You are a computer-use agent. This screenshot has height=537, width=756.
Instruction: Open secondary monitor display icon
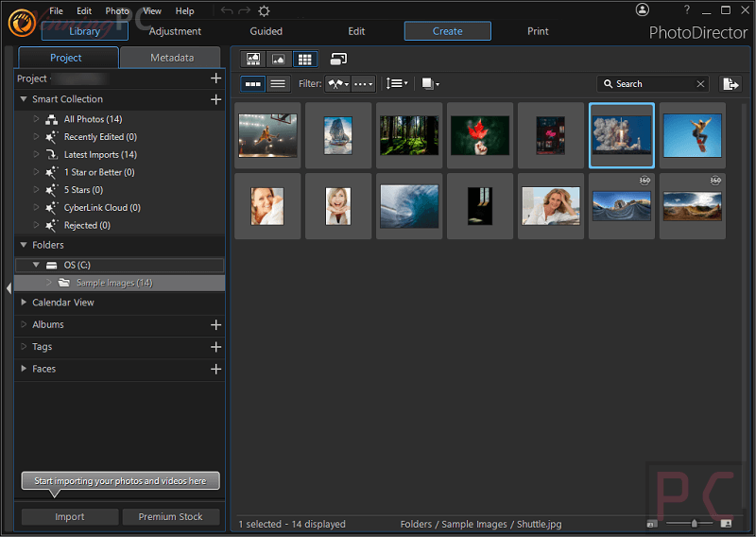coord(338,59)
